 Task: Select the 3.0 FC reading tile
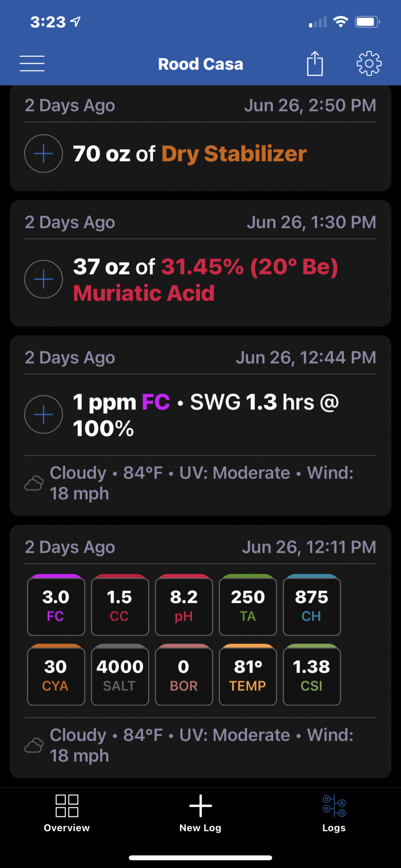point(56,605)
